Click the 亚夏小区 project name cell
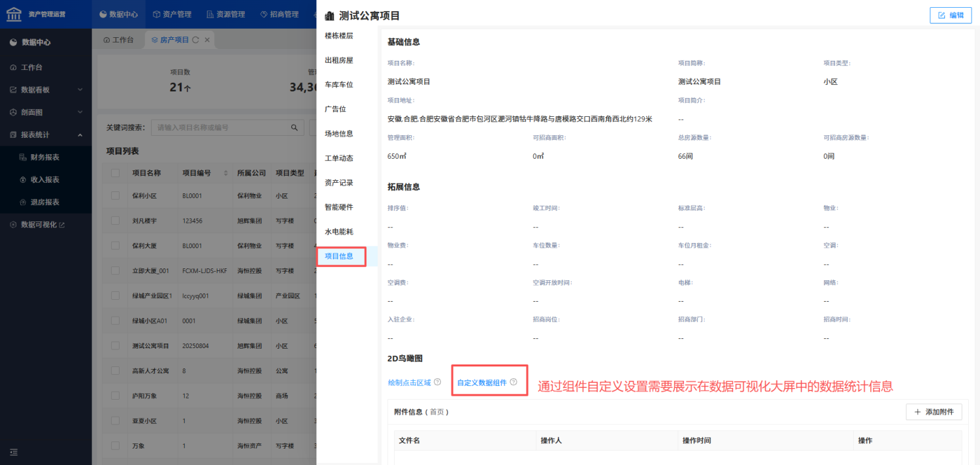The image size is (980, 465). coord(144,421)
